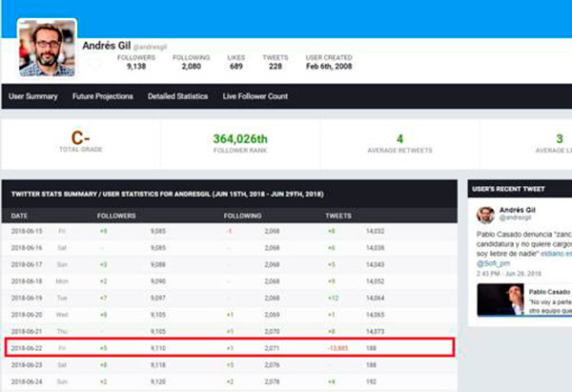Click the 228 tweets value in the header

(x=276, y=67)
